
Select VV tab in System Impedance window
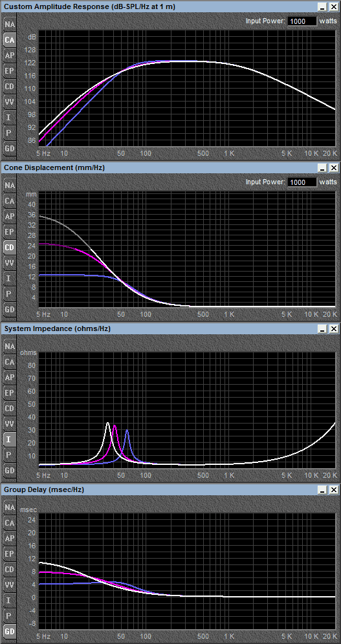coord(10,424)
